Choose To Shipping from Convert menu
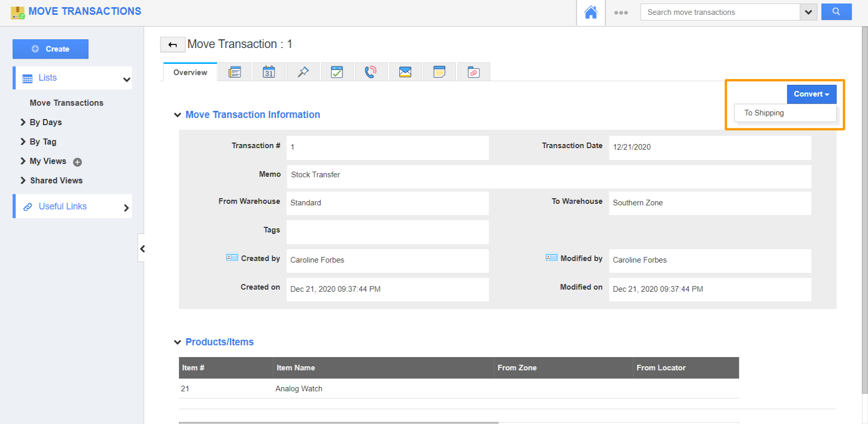 [x=764, y=113]
